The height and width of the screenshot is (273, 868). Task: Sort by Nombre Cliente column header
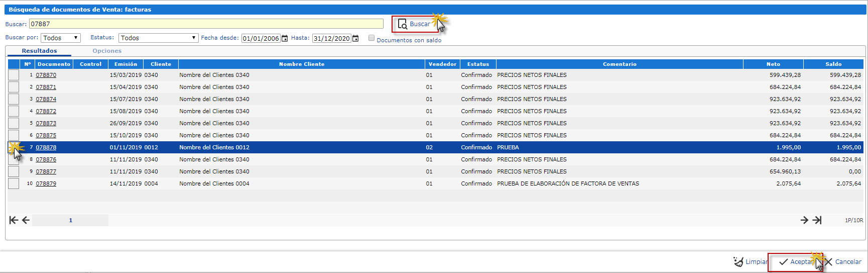(x=302, y=64)
